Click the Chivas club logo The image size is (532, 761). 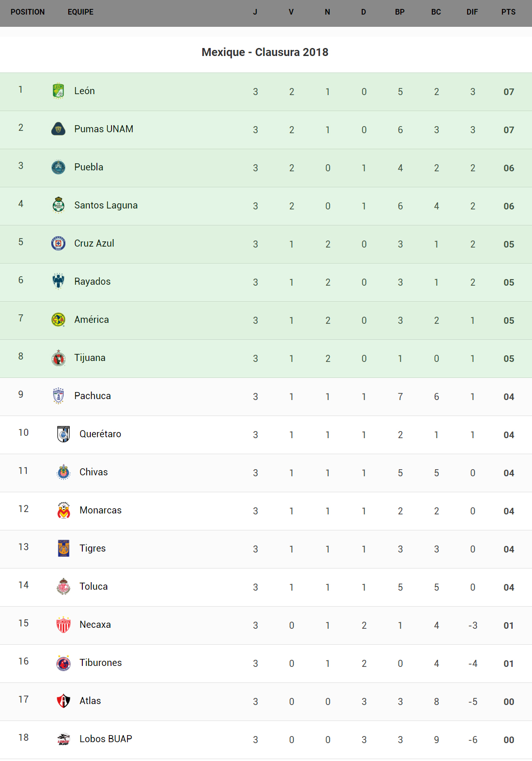[64, 472]
